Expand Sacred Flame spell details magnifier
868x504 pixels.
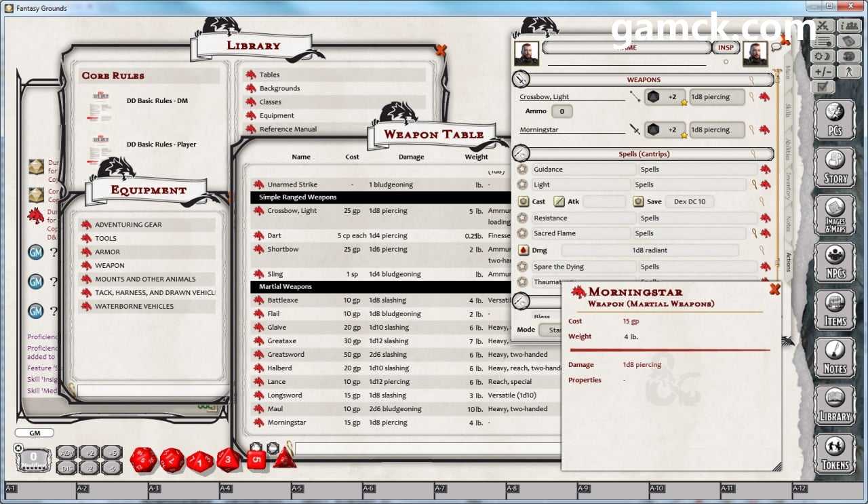coord(753,233)
